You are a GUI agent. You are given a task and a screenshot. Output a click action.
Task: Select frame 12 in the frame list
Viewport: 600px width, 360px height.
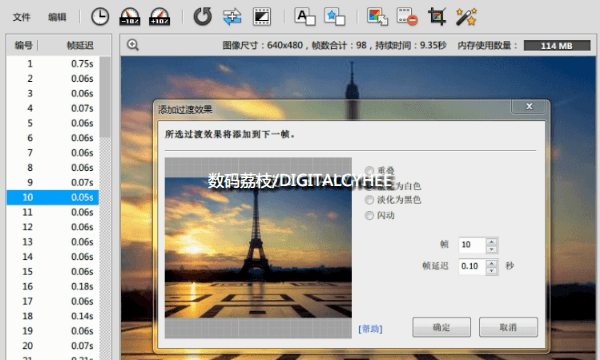coord(53,227)
